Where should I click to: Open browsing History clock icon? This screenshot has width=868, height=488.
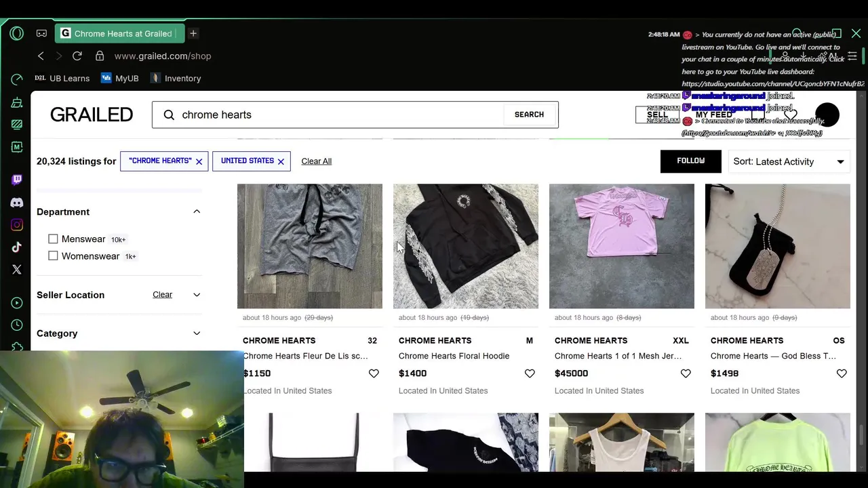pos(17,325)
